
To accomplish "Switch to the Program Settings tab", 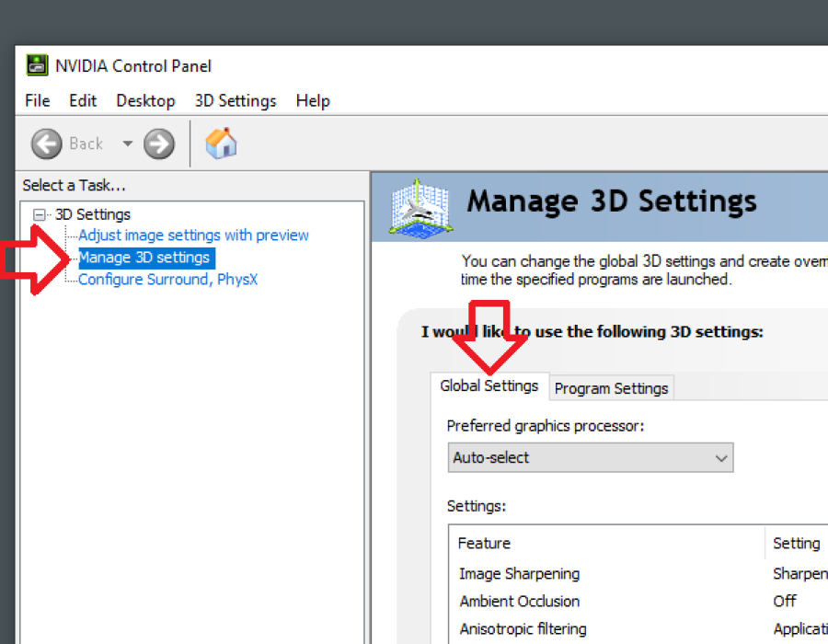I will point(611,388).
